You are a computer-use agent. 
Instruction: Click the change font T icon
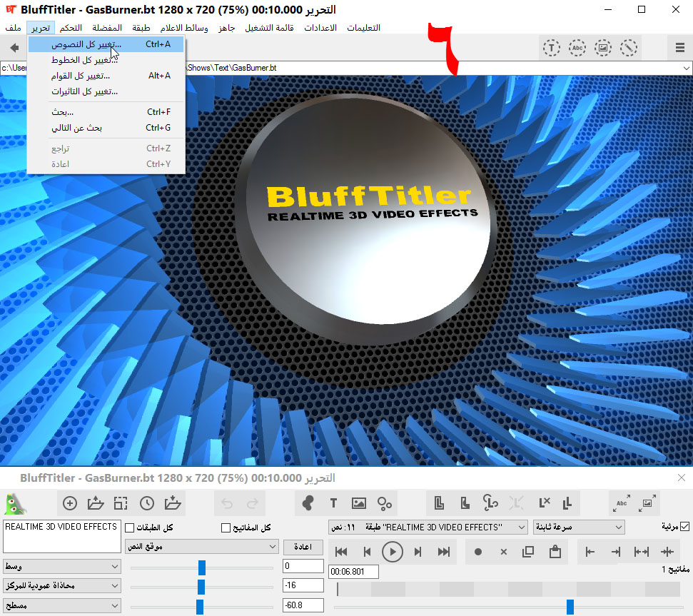(333, 503)
